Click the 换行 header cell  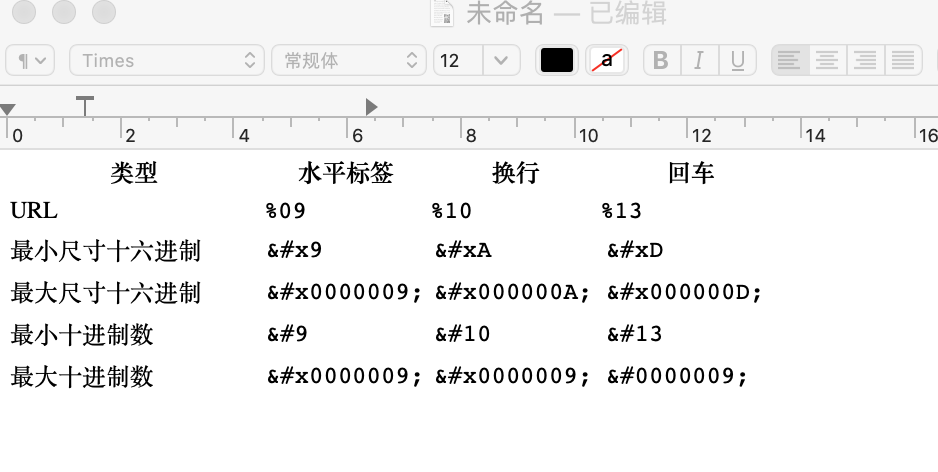[x=516, y=173]
